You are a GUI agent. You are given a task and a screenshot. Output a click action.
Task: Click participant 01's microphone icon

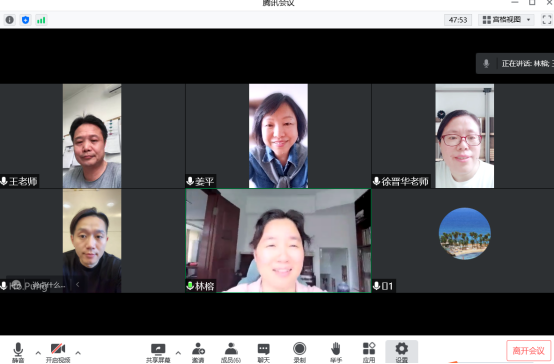[x=377, y=286]
